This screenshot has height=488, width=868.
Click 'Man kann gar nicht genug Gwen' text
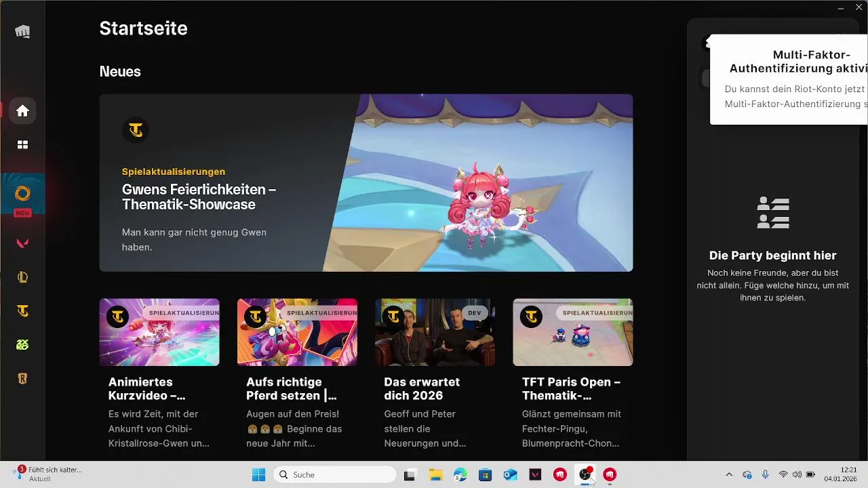coord(194,239)
